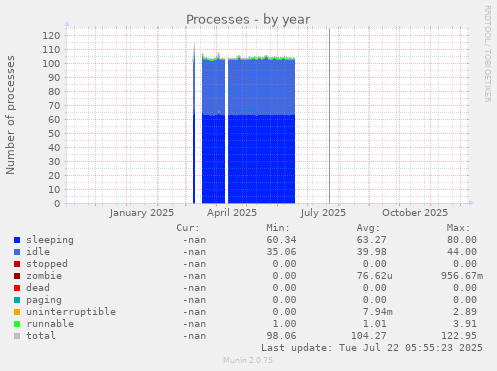Click total maximum value 122.95
The image size is (497, 371).
[459, 336]
